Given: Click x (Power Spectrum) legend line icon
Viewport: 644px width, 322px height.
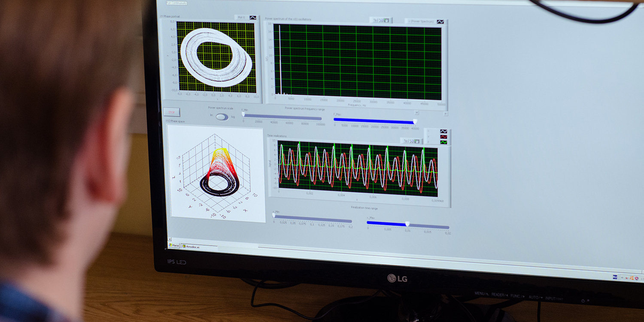Looking at the screenshot, I should pos(440,21).
